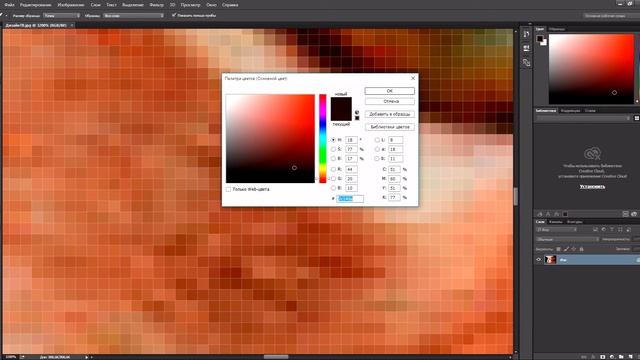This screenshot has height=360, width=640.
Task: Open the library selection dropdown
Action: (x=583, y=118)
